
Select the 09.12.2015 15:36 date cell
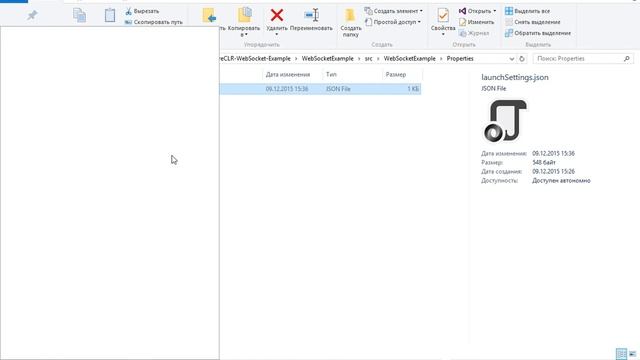[287, 89]
